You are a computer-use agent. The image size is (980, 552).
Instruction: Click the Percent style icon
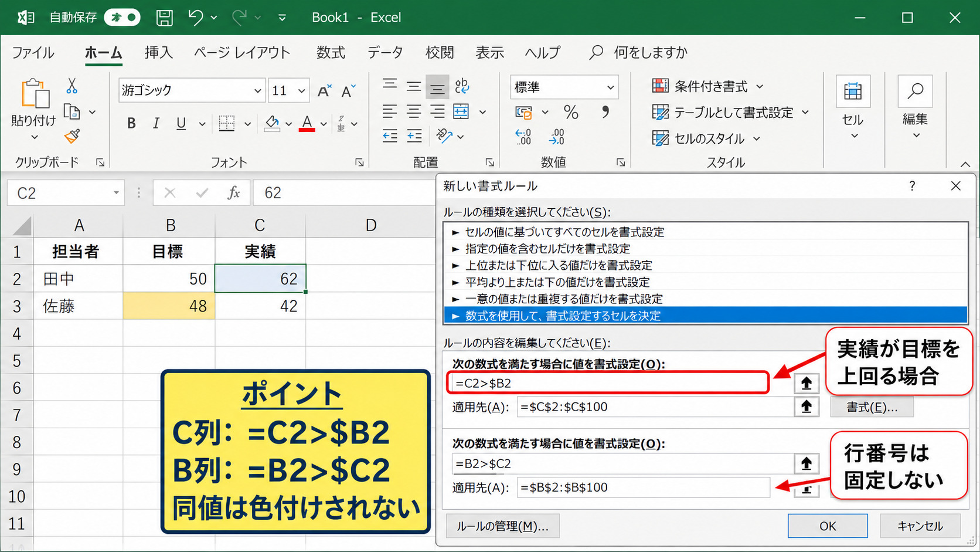click(x=571, y=112)
